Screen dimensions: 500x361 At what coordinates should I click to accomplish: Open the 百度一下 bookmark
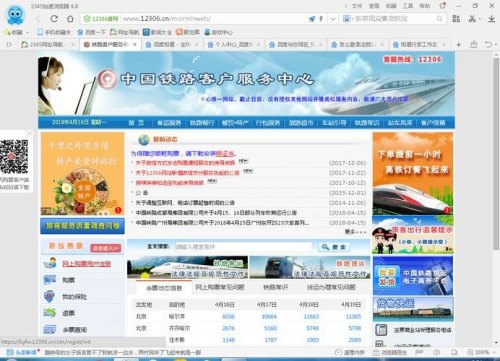coord(91,32)
